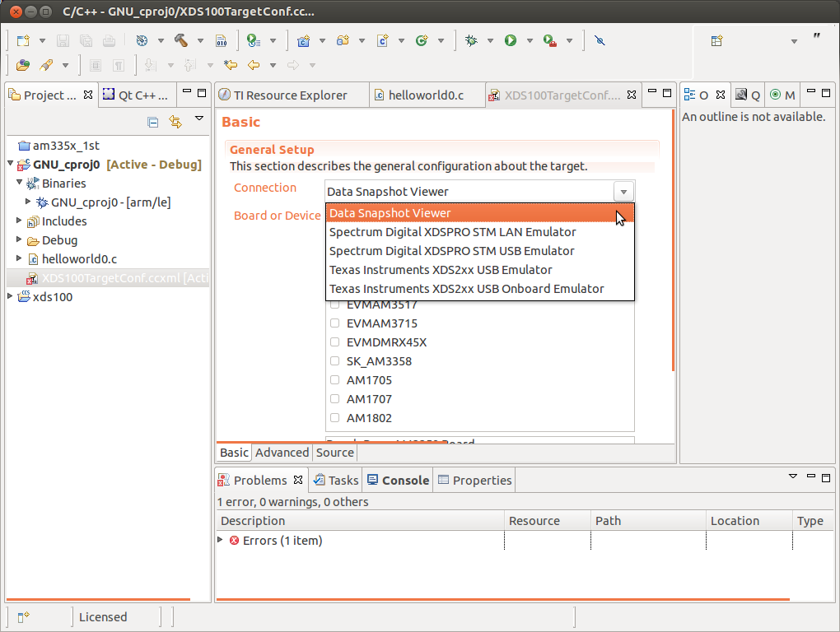Viewport: 840px width, 632px height.
Task: Expand the xds100 project node
Action: click(10, 296)
